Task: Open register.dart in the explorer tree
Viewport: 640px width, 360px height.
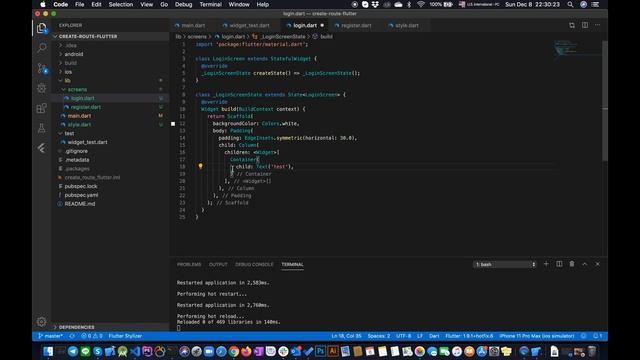Action: pos(86,107)
